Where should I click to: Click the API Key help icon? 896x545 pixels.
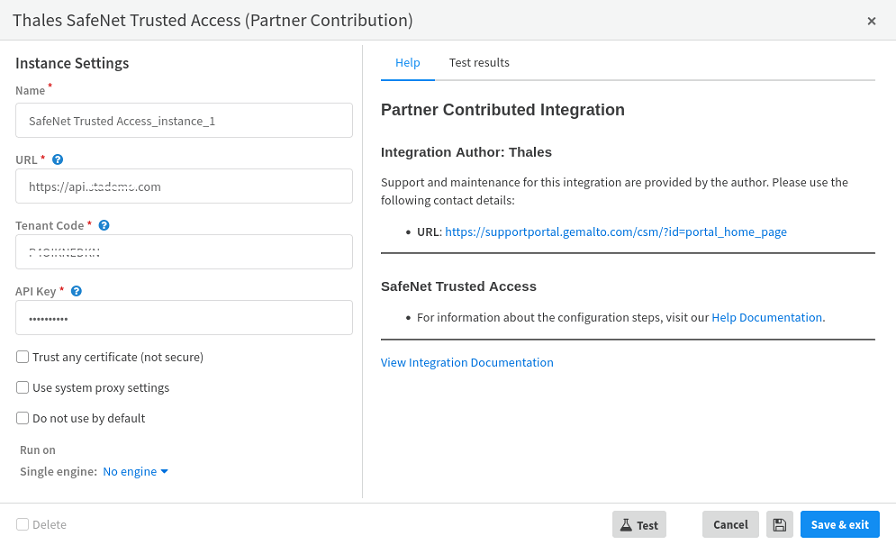click(x=76, y=291)
